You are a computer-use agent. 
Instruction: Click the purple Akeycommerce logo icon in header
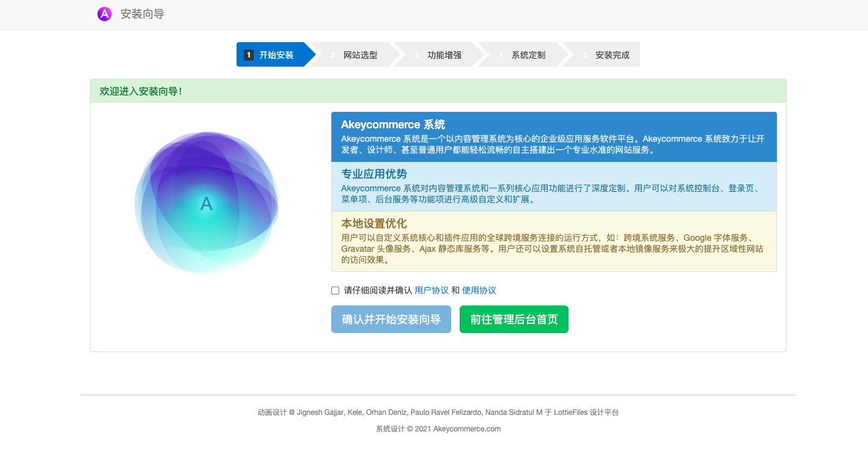pyautogui.click(x=105, y=13)
